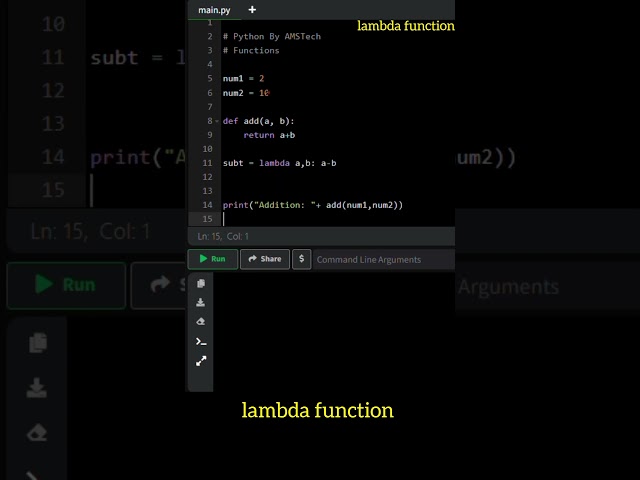Select line number 5 in the gutter
This screenshot has width=640, height=480.
[x=210, y=78]
